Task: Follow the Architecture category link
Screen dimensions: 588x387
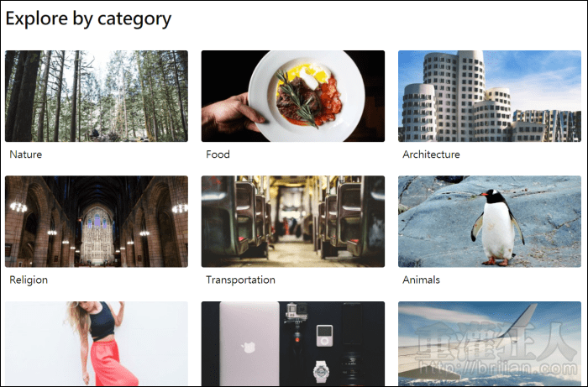Action: click(x=431, y=154)
